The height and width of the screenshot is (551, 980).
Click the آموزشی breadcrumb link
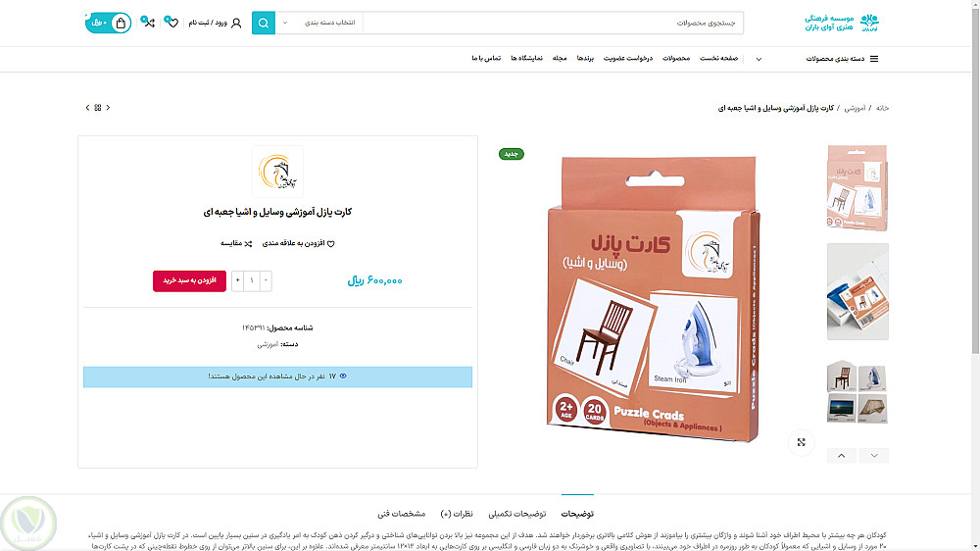[x=855, y=108]
